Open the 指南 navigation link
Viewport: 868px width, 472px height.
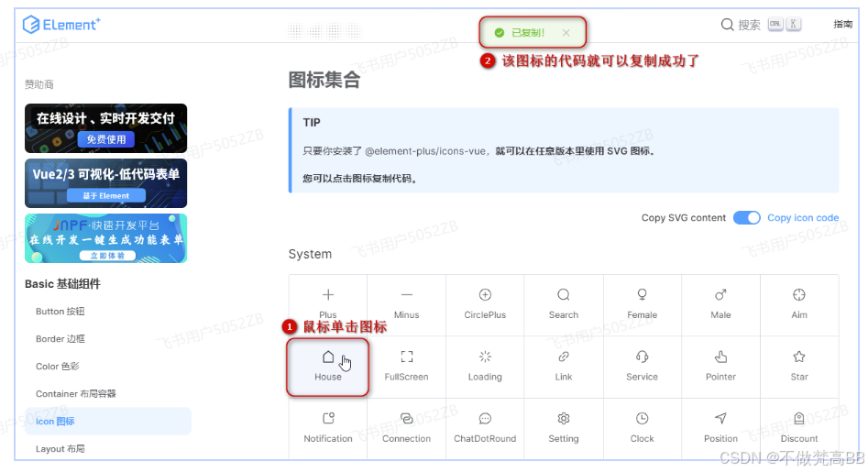[x=842, y=25]
